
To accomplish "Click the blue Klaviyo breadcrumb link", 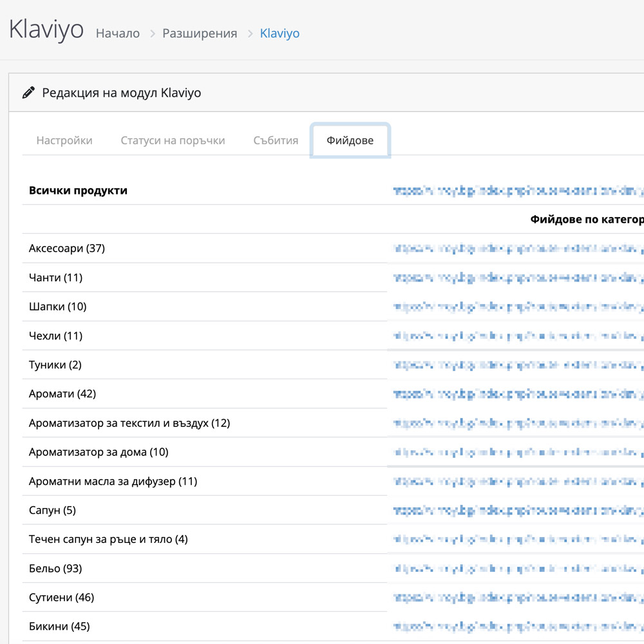I will tap(279, 33).
